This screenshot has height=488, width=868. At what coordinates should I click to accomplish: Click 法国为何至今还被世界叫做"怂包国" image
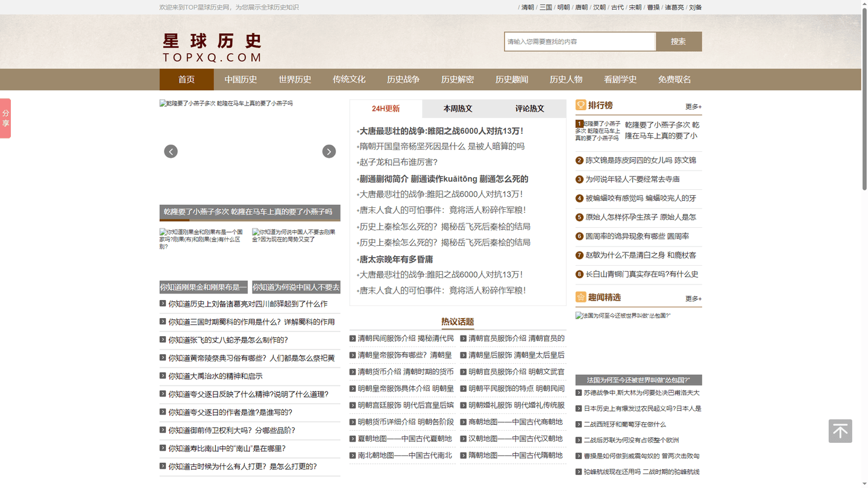point(638,343)
